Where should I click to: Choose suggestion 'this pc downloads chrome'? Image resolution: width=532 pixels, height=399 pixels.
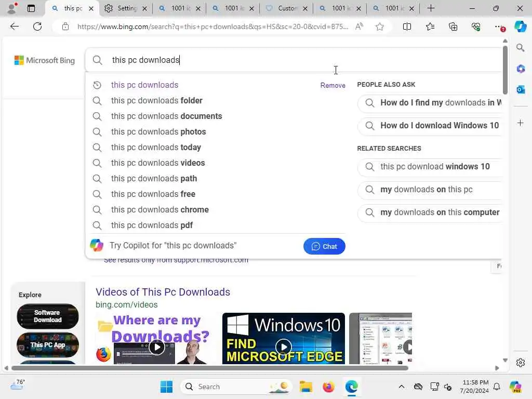point(160,210)
